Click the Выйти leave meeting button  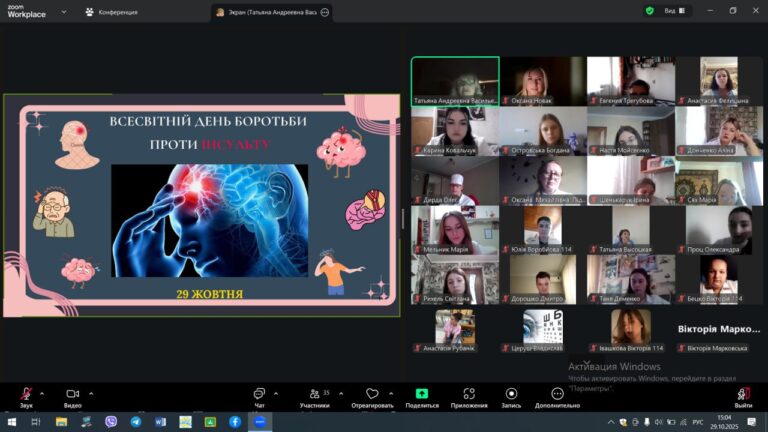[743, 395]
